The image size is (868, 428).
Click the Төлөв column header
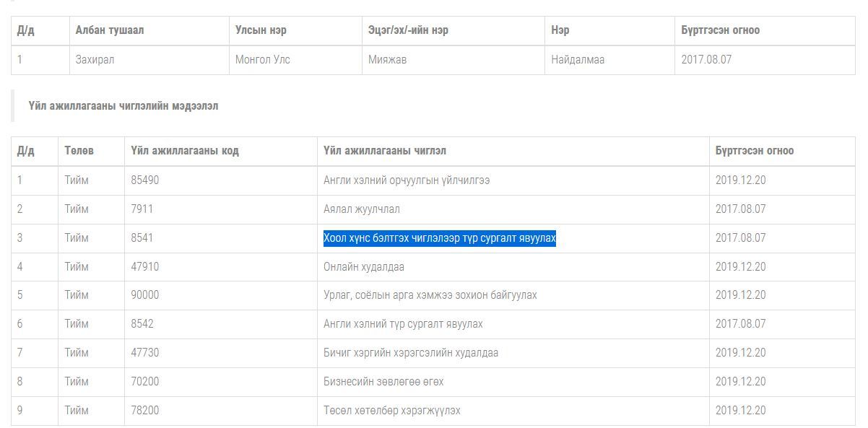point(79,151)
